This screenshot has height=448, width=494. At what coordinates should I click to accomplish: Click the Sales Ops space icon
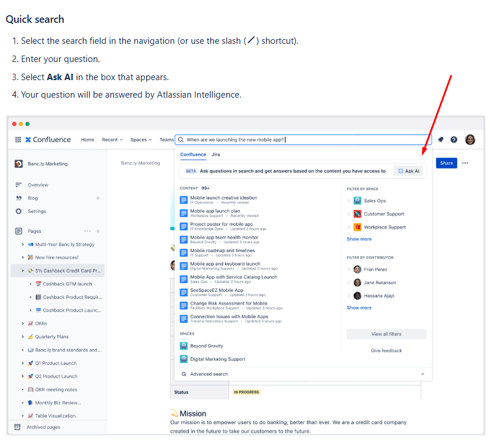(x=357, y=201)
